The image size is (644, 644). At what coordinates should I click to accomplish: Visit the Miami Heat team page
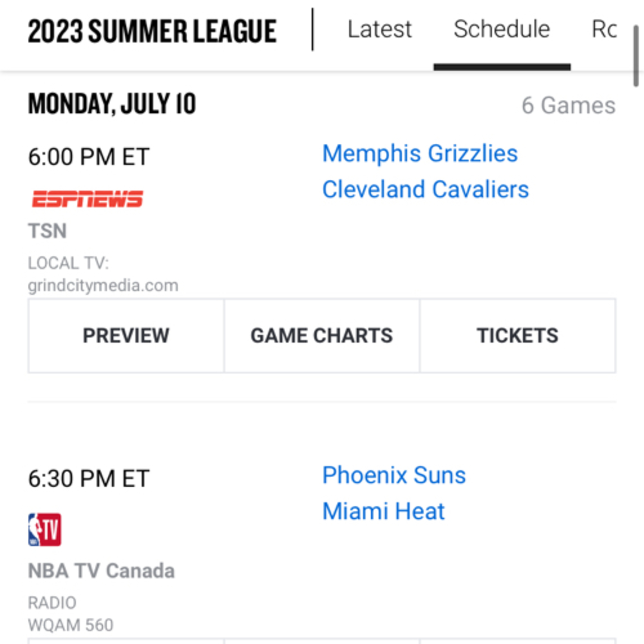tap(383, 511)
